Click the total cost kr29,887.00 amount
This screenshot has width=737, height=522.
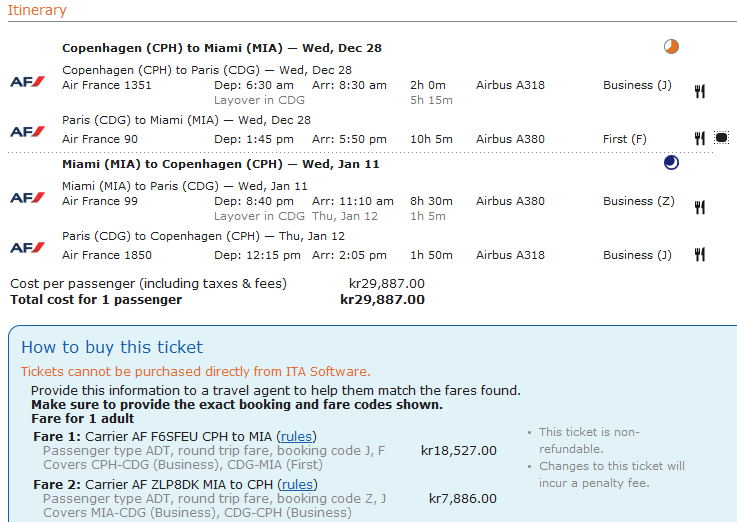[x=382, y=300]
